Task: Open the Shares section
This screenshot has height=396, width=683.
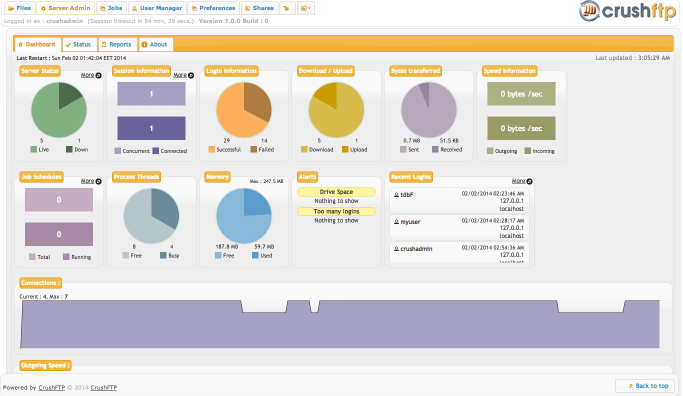Action: tap(260, 8)
